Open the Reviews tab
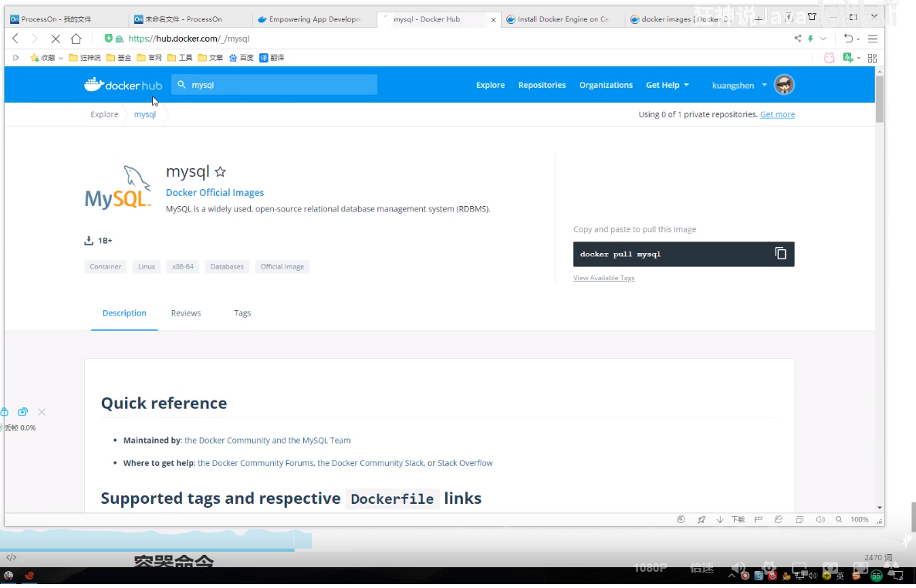 [186, 313]
